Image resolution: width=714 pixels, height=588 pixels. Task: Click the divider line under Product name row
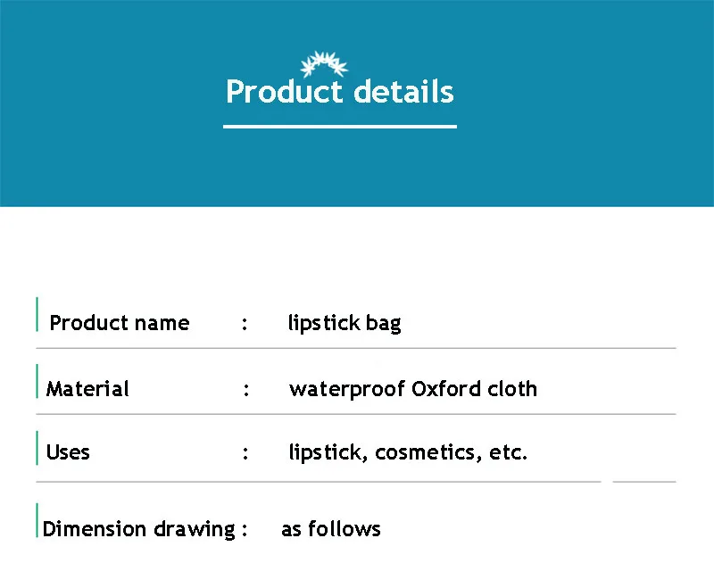point(357,348)
